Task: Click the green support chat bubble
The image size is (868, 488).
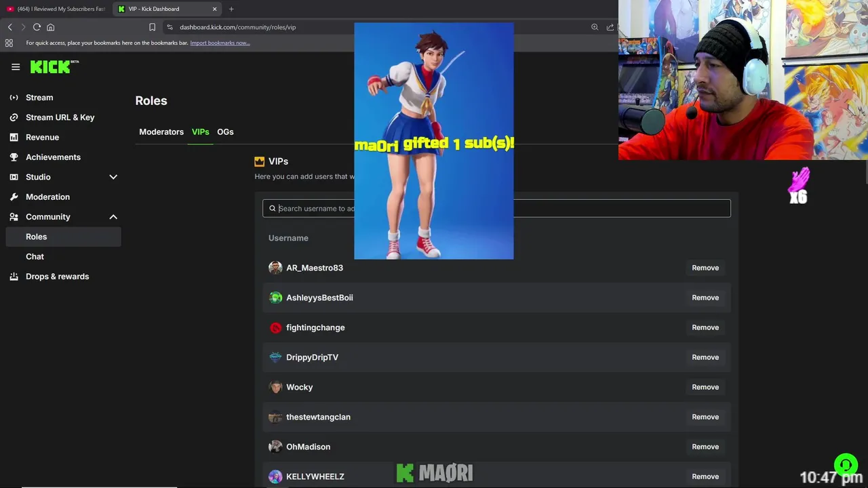Action: coord(846,465)
